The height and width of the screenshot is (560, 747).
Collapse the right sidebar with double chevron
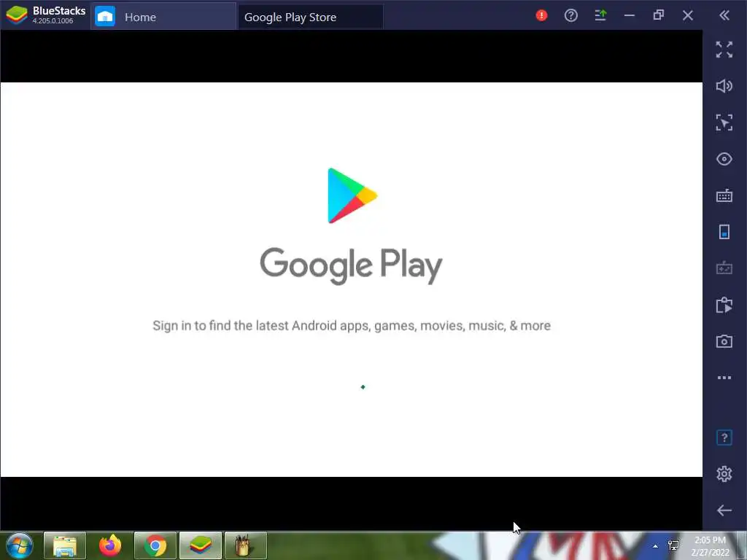tap(724, 15)
